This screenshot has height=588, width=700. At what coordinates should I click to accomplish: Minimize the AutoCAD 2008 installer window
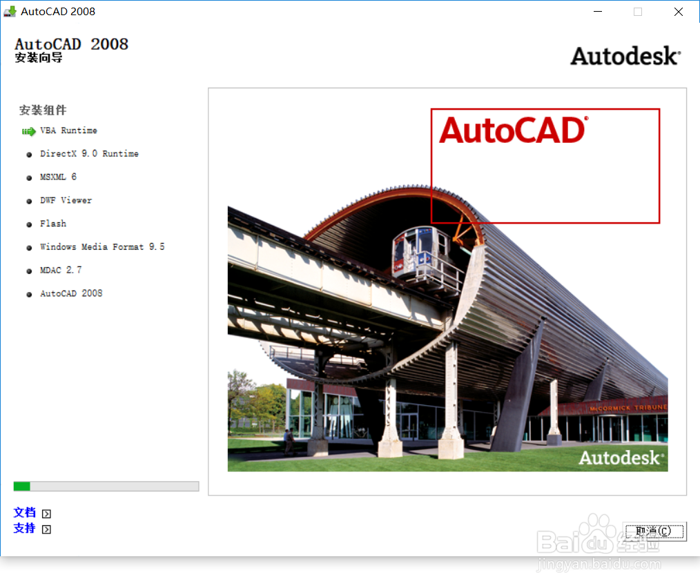coord(598,12)
